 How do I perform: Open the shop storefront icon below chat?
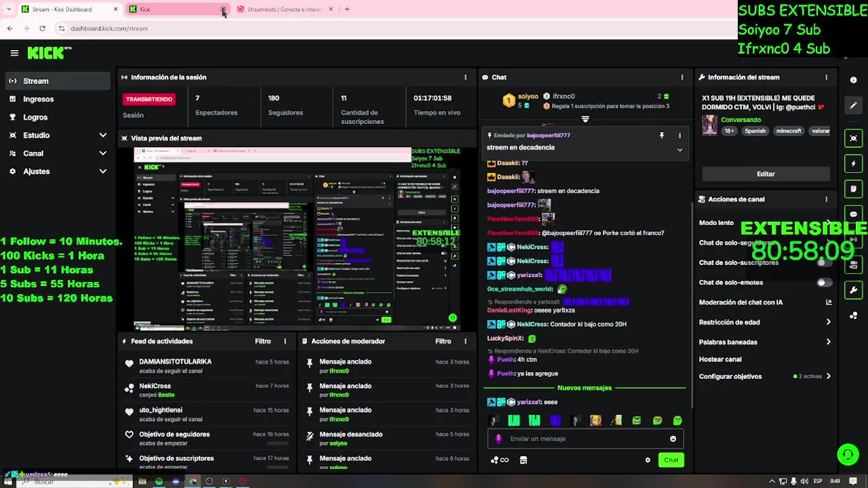[523, 460]
